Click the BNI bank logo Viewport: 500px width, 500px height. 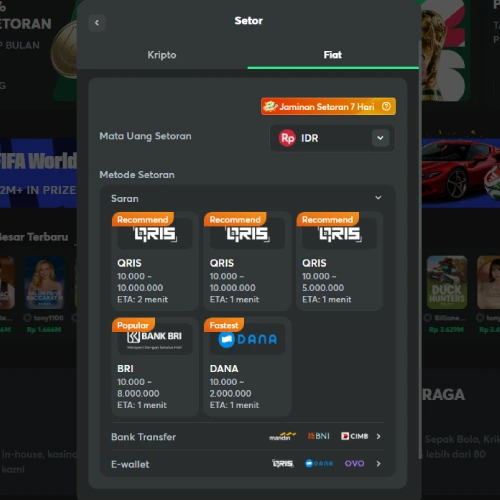coord(319,436)
